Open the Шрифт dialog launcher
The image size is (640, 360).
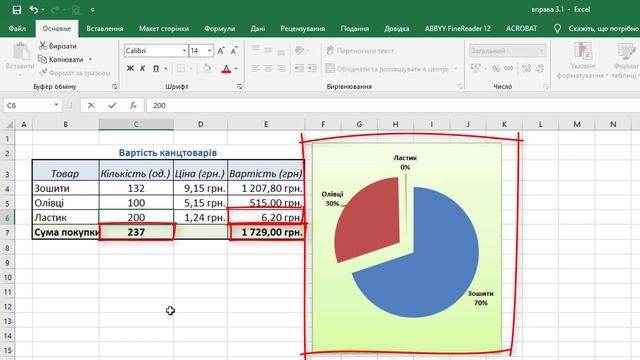[240, 87]
